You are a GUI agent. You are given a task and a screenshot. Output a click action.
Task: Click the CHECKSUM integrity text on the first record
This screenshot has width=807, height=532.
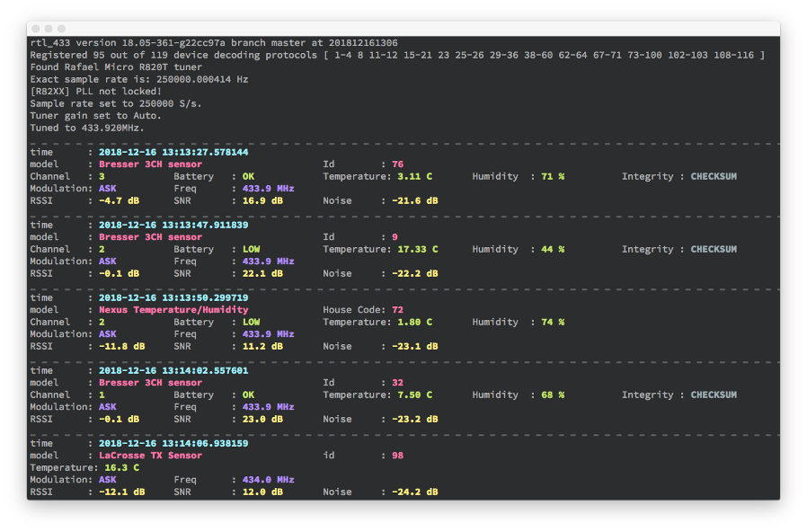(715, 175)
